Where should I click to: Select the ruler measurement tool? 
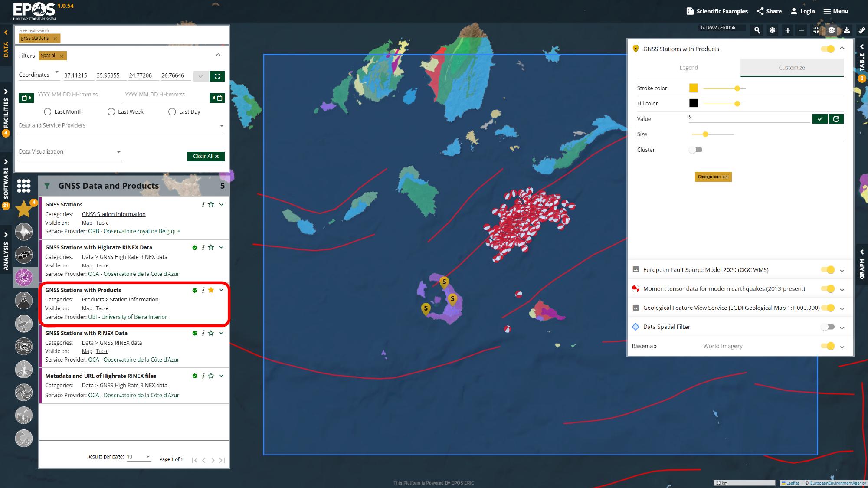click(x=861, y=30)
